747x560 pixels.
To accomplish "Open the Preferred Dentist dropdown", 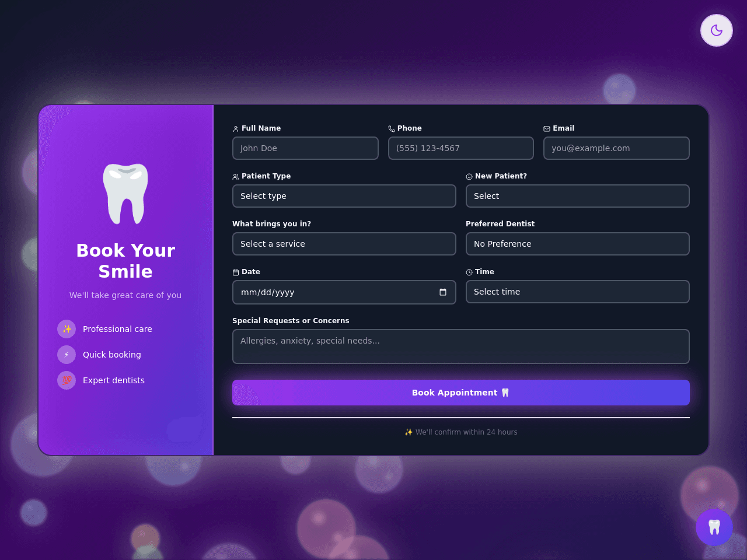I will point(578,244).
